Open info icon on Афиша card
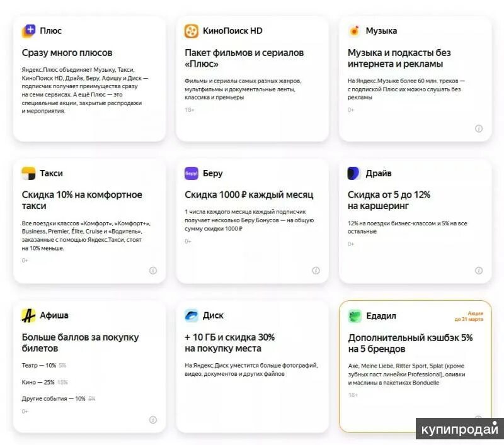 coord(153,420)
